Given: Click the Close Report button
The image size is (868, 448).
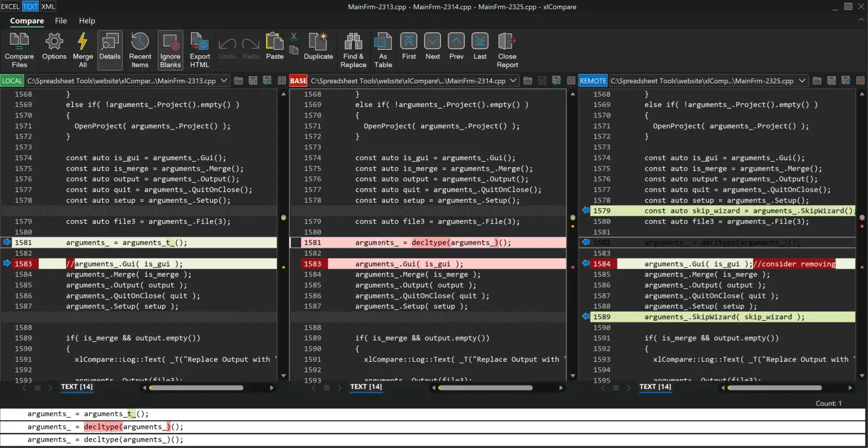Looking at the screenshot, I should pos(507,49).
